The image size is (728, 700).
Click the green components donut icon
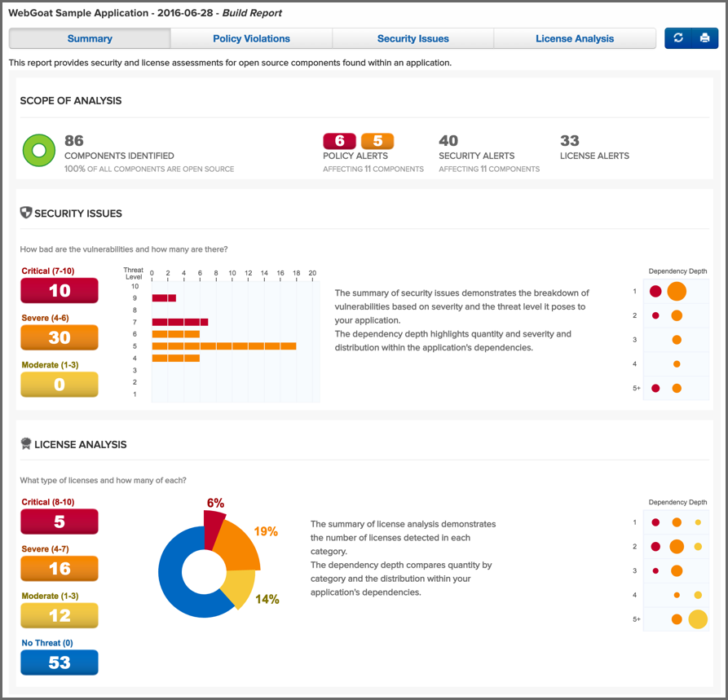click(38, 150)
